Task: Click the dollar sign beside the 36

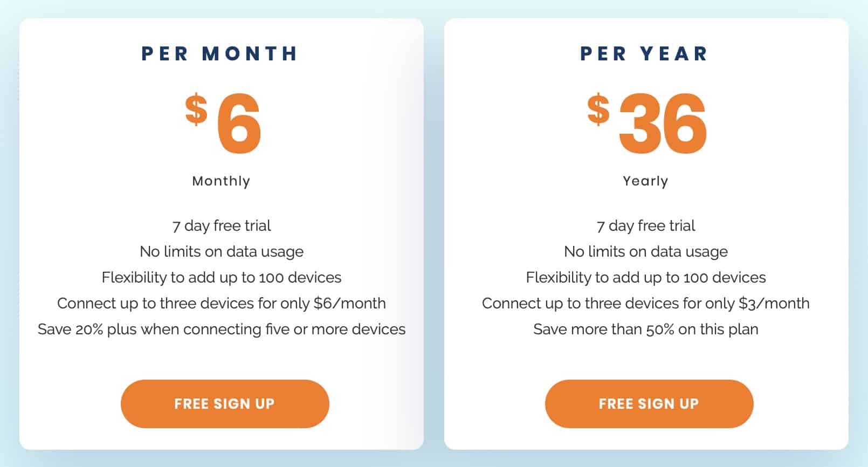Action: tap(598, 109)
